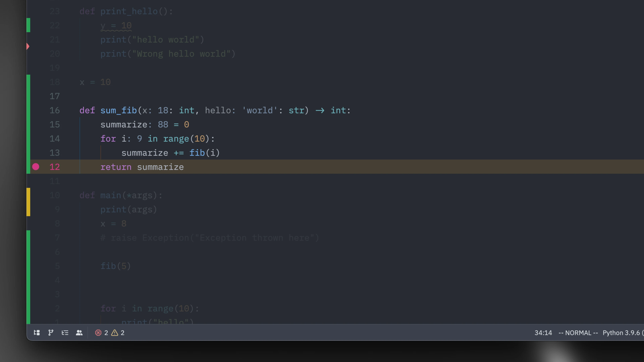Open the file explorer icon in the status bar

[x=37, y=333]
